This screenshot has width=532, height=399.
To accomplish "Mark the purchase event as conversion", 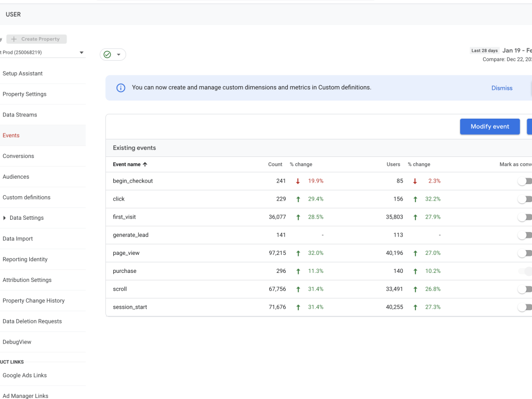I will coord(525,271).
